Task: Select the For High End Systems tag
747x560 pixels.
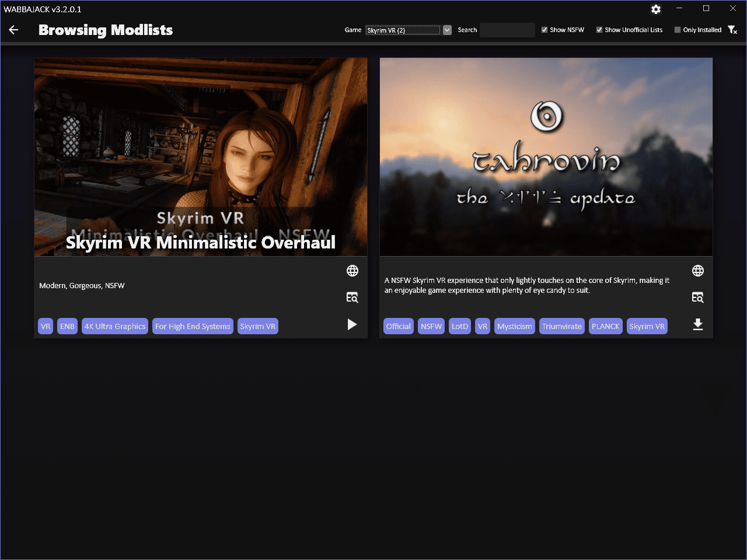Action: (x=193, y=326)
